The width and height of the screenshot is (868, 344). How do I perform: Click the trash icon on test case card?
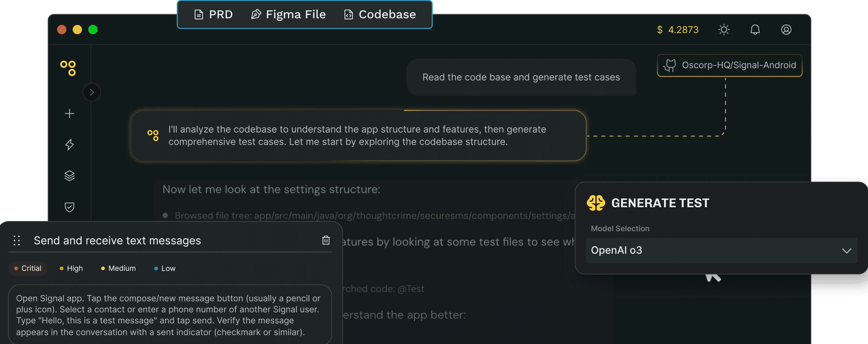coord(325,240)
